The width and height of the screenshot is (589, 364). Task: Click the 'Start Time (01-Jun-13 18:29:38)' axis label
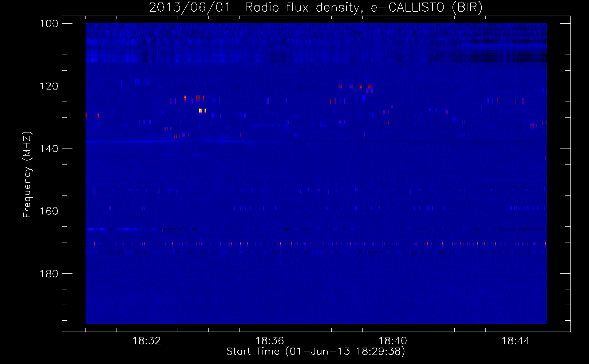316,352
